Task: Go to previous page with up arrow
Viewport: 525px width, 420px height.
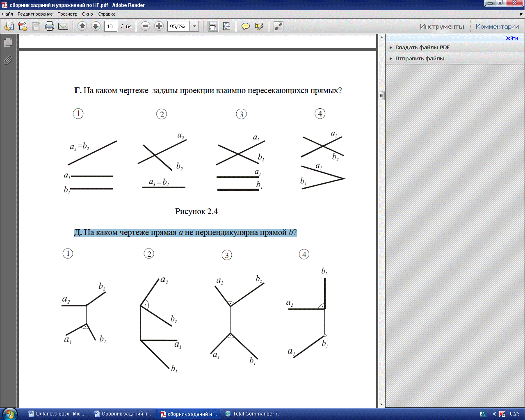Action: [82, 26]
